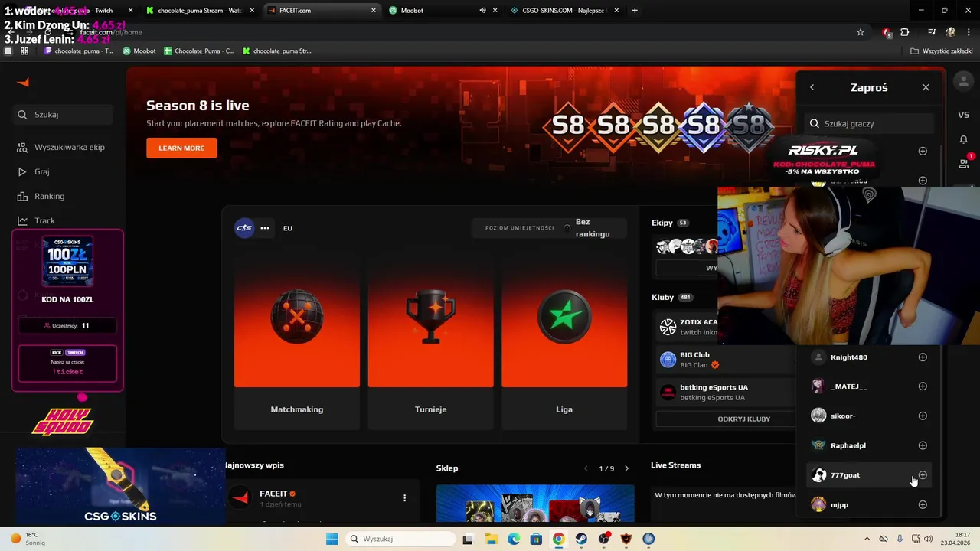
Task: Open the notifications bell
Action: pos(964,139)
